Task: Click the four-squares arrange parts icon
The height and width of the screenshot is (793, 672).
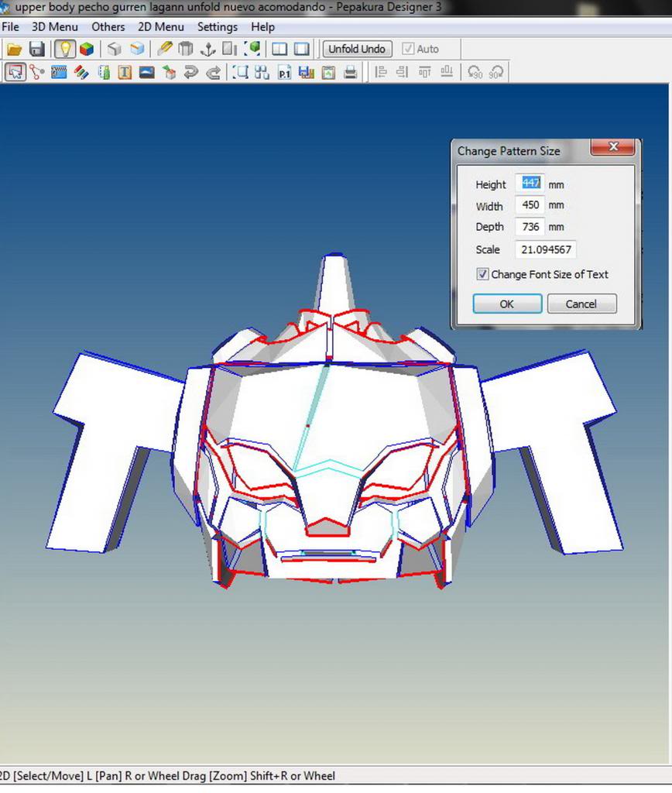Action: tap(262, 72)
